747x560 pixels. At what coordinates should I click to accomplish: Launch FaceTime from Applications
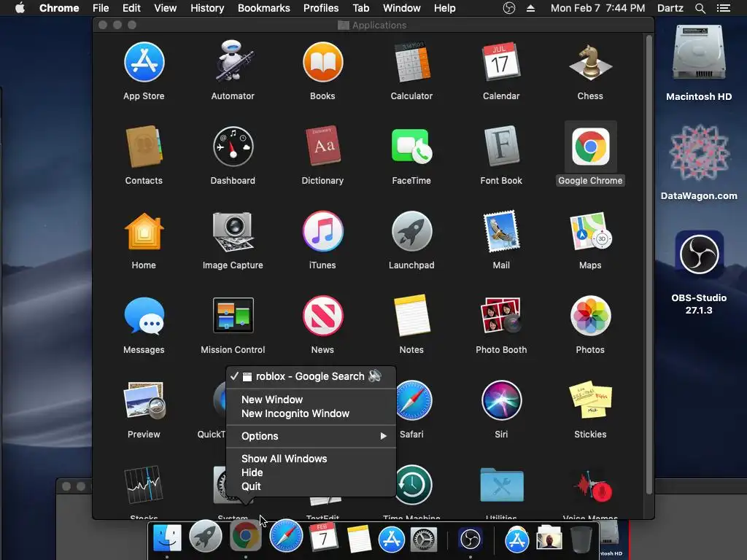(x=411, y=147)
